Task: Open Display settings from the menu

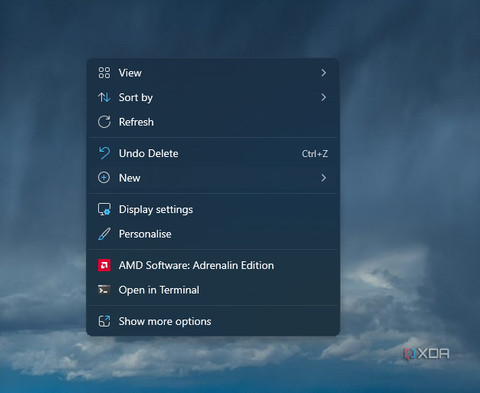Action: pos(213,209)
